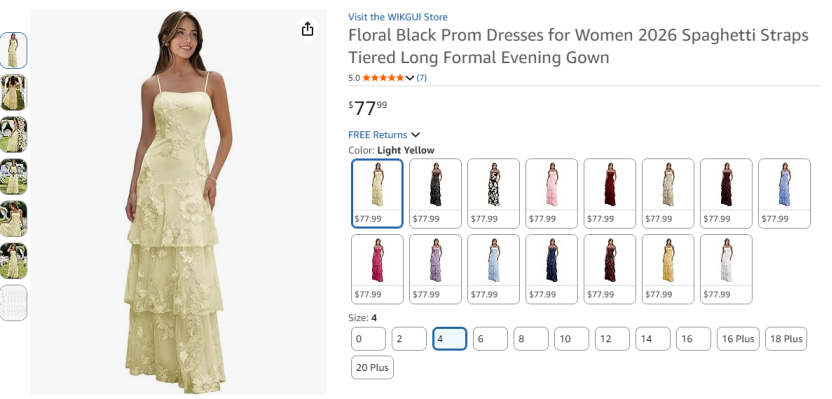Open the last faded thumbnail in gallery
This screenshot has width=832, height=399.
coord(13,303)
